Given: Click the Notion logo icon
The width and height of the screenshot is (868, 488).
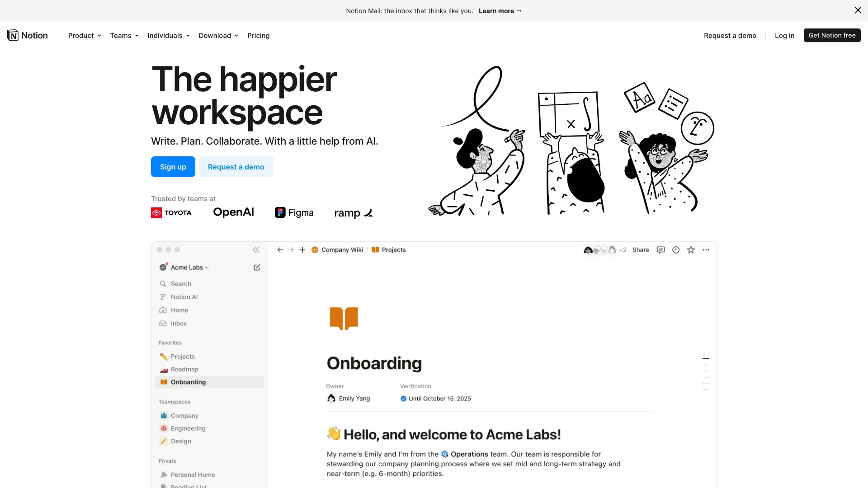Looking at the screenshot, I should click(x=13, y=35).
